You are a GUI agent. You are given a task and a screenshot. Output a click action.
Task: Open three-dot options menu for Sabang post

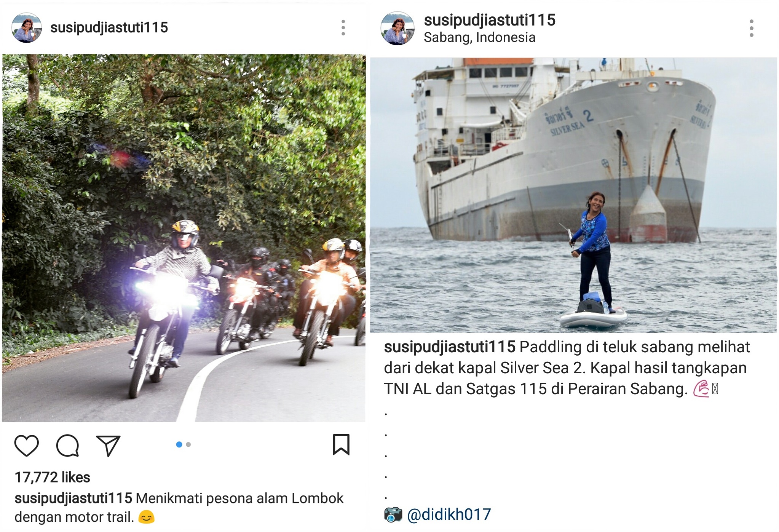click(751, 28)
